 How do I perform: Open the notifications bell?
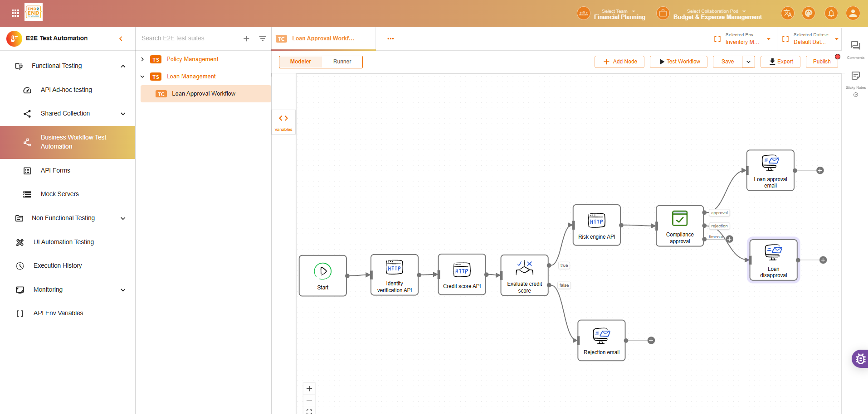[x=831, y=13]
